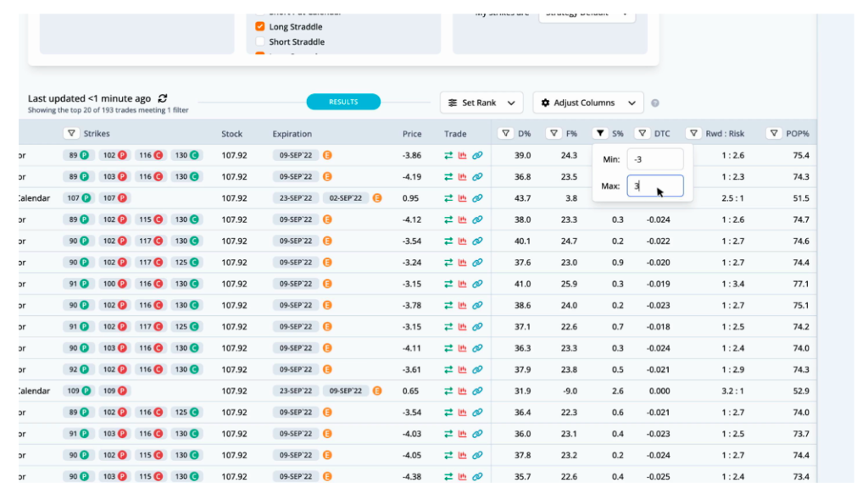Select the S% value 2.6
The image size is (868, 499).
click(x=618, y=391)
